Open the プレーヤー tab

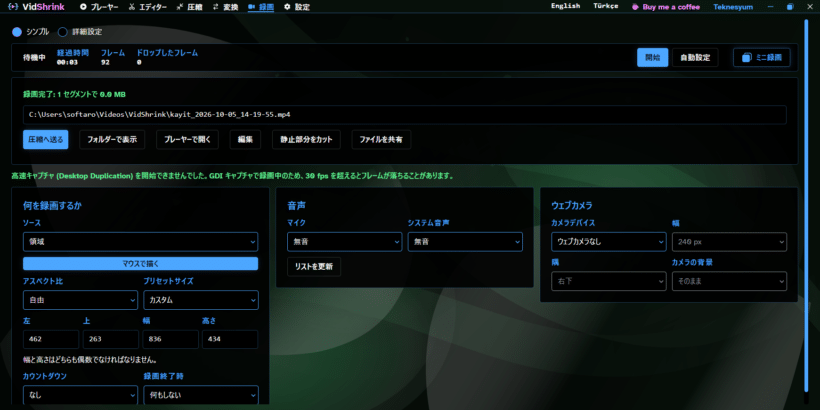pyautogui.click(x=99, y=7)
